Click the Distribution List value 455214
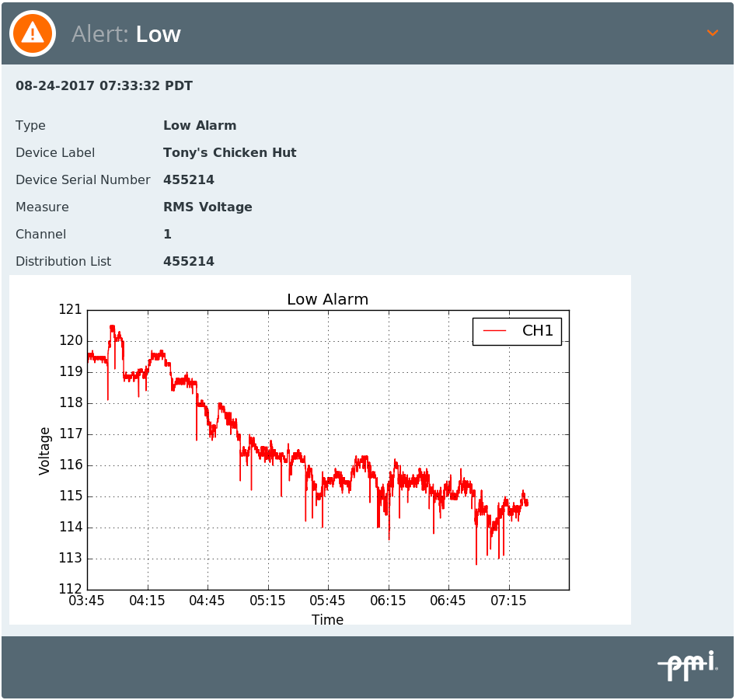The width and height of the screenshot is (736, 700). [188, 262]
